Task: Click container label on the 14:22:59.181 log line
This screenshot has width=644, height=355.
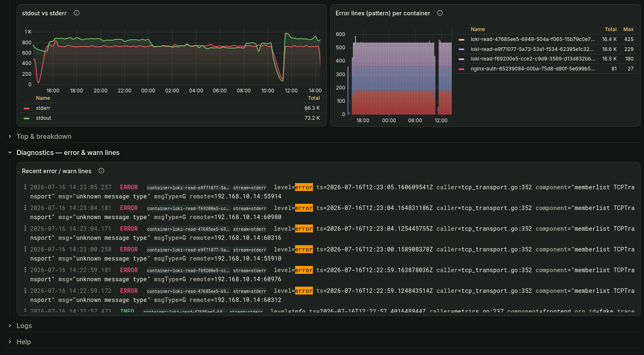Action: click(188, 270)
